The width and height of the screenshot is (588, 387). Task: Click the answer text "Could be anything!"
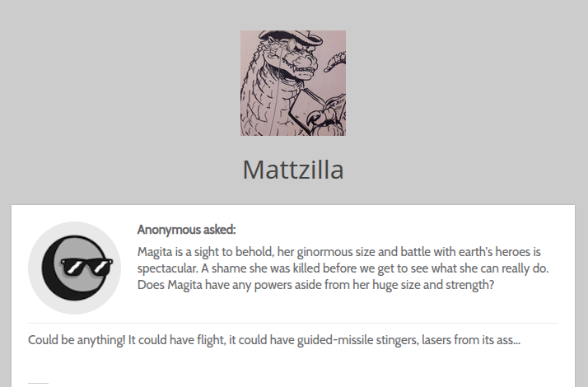(x=77, y=340)
